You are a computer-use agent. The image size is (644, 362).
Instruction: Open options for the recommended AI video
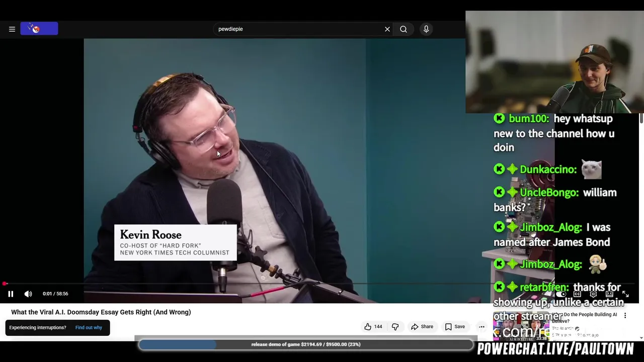[x=625, y=316]
